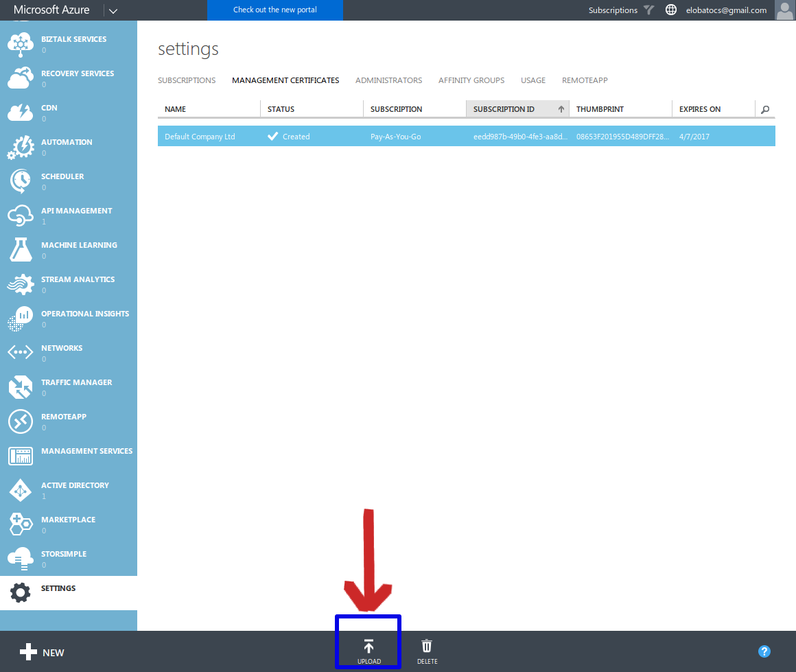Click the Subscriptions link in header
This screenshot has height=672, width=796.
pos(613,10)
